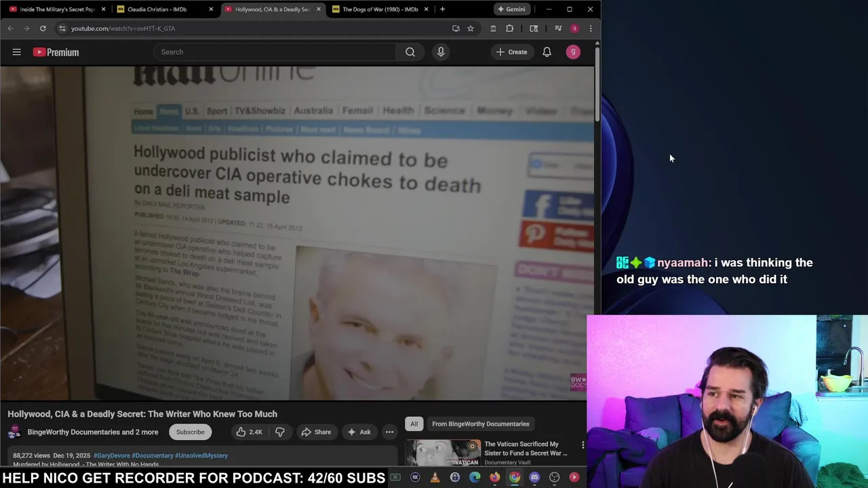Open Vatican Sacrificed My Sister thumbnail
Screen dimensions: 868x488
tap(443, 453)
